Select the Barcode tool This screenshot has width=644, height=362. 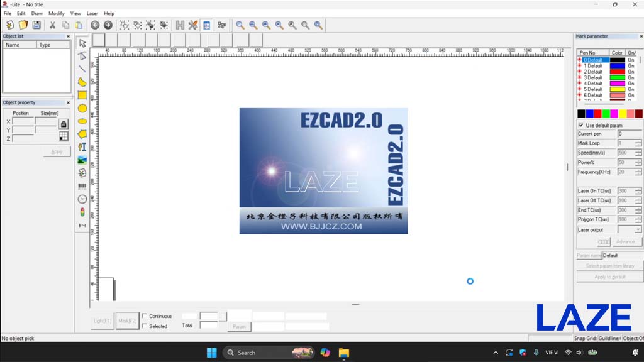82,186
